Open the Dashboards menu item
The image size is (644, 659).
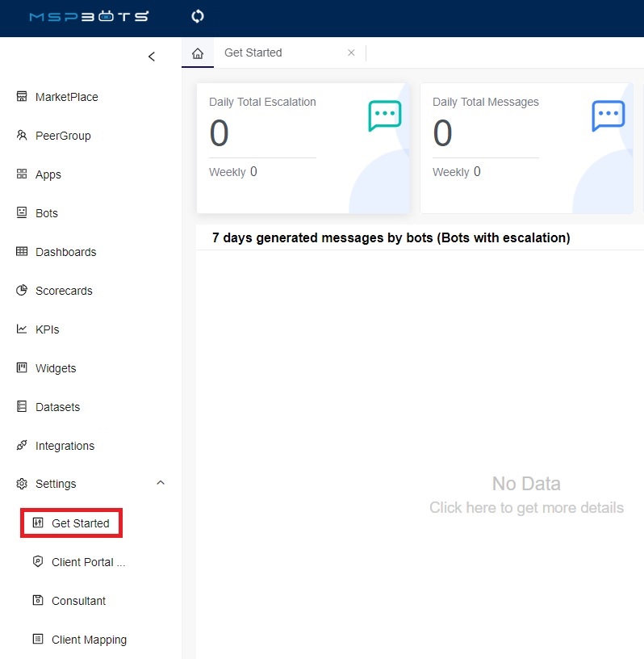click(x=65, y=252)
